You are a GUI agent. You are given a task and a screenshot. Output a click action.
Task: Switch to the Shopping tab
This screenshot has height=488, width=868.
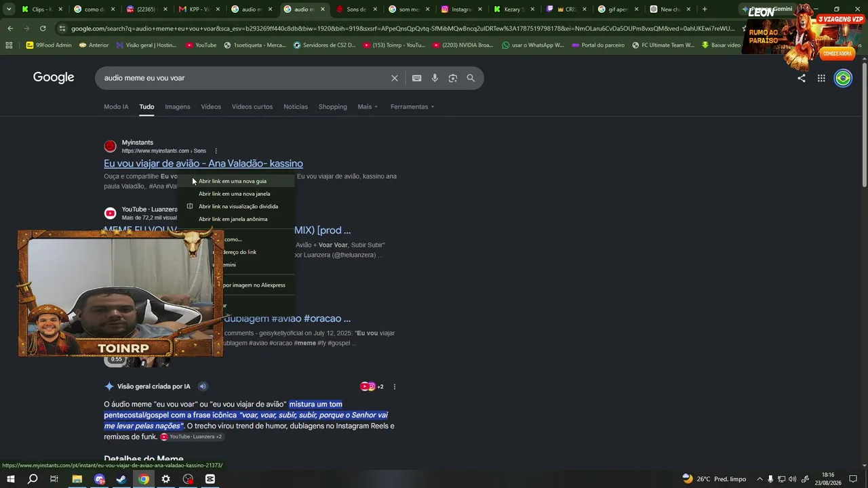(333, 106)
